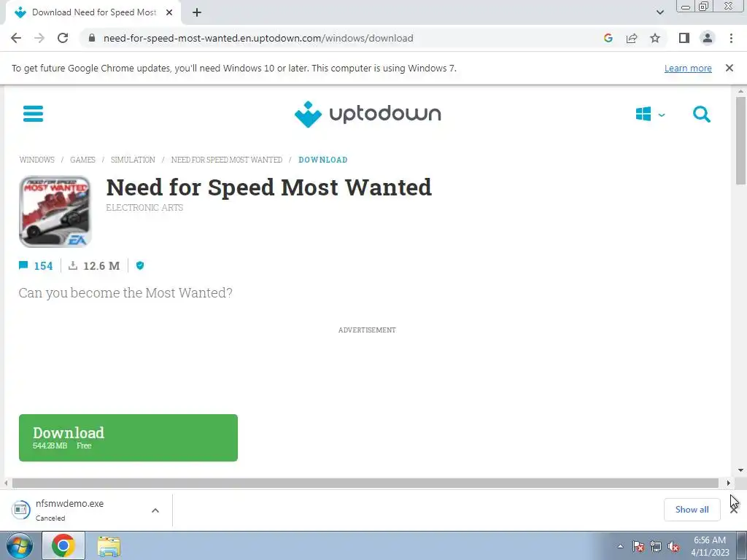
Task: Click the Chrome profile avatar icon
Action: [708, 38]
